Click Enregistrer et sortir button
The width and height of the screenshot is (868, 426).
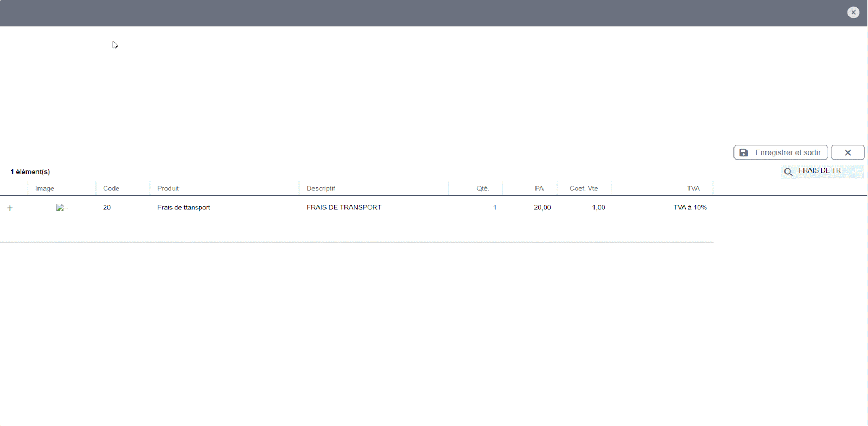pyautogui.click(x=781, y=152)
